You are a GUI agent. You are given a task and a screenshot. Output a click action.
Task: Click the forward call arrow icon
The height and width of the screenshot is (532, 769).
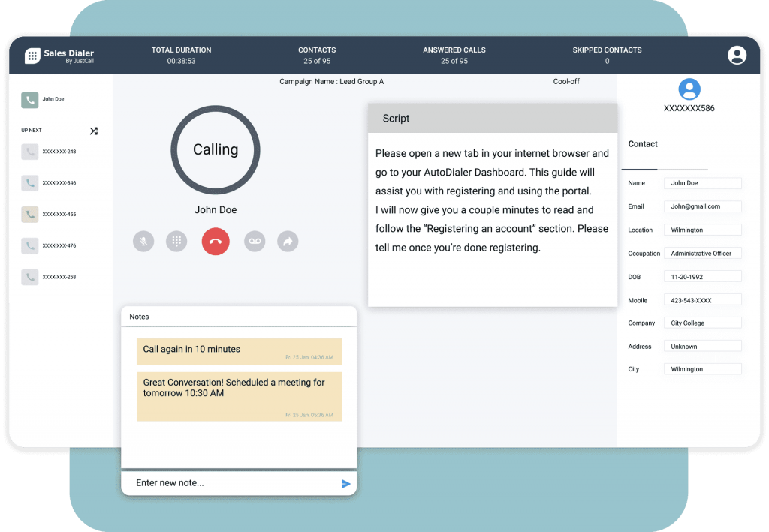pos(288,241)
